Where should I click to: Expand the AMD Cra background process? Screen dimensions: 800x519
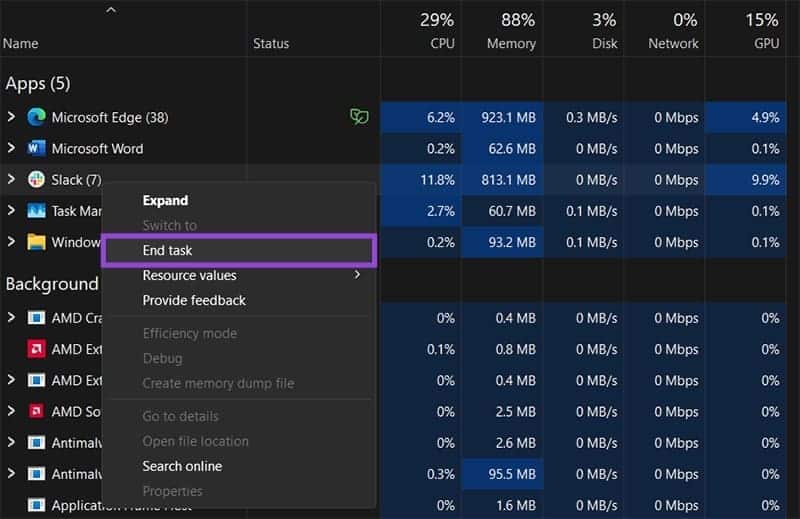pyautogui.click(x=11, y=317)
